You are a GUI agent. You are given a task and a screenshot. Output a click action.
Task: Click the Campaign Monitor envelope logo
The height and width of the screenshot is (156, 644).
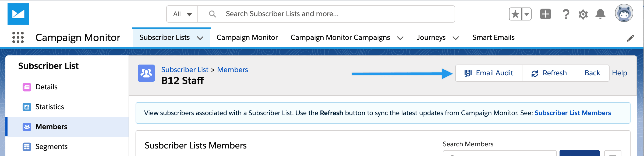tap(18, 14)
